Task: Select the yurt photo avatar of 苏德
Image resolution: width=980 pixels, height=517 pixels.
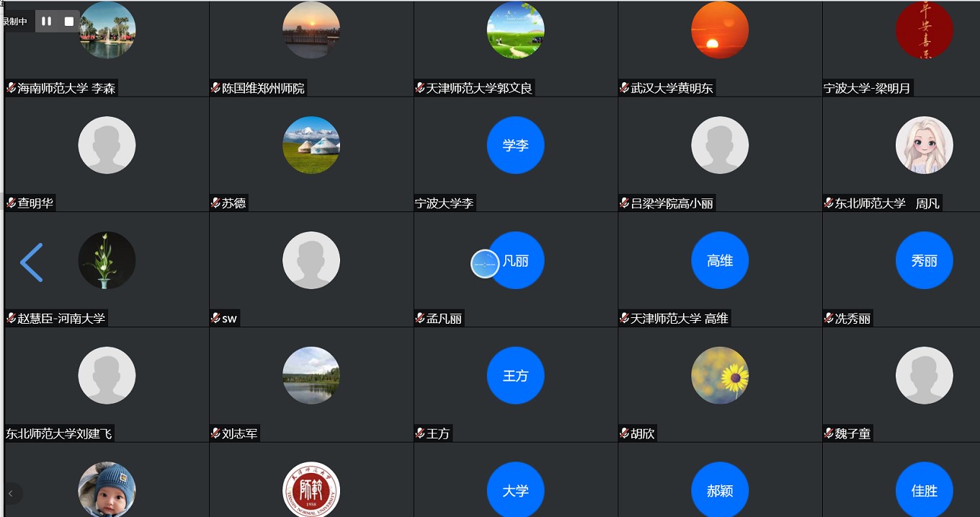Action: point(311,145)
